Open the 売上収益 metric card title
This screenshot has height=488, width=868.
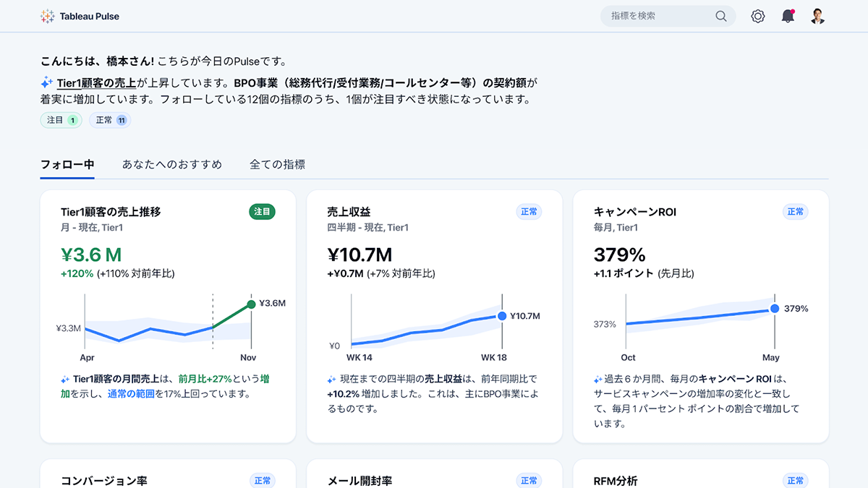tap(349, 212)
